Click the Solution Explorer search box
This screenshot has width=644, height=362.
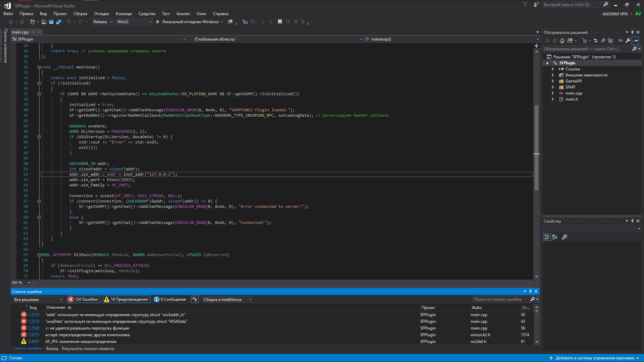[x=587, y=49]
